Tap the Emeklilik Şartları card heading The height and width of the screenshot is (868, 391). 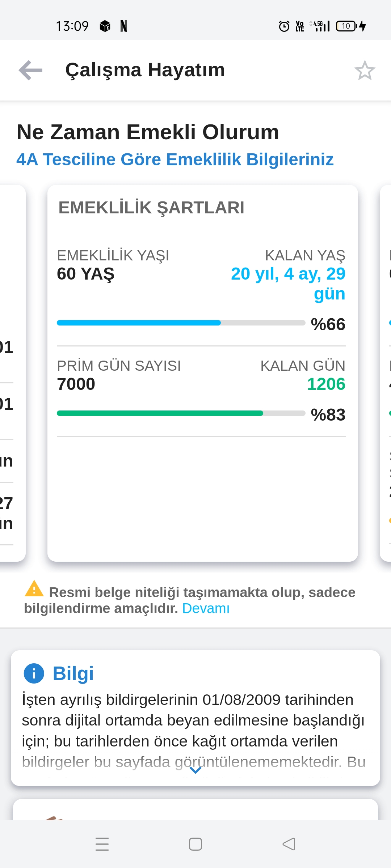pyautogui.click(x=151, y=208)
